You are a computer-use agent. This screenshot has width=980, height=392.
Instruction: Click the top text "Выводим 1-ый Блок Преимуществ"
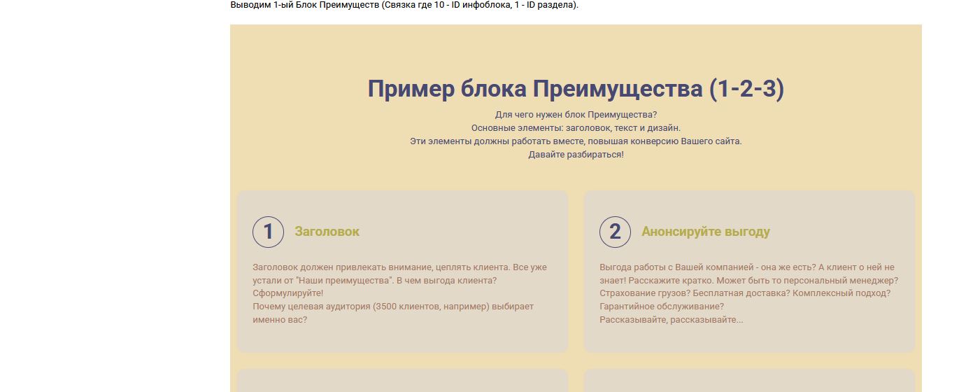tap(404, 6)
